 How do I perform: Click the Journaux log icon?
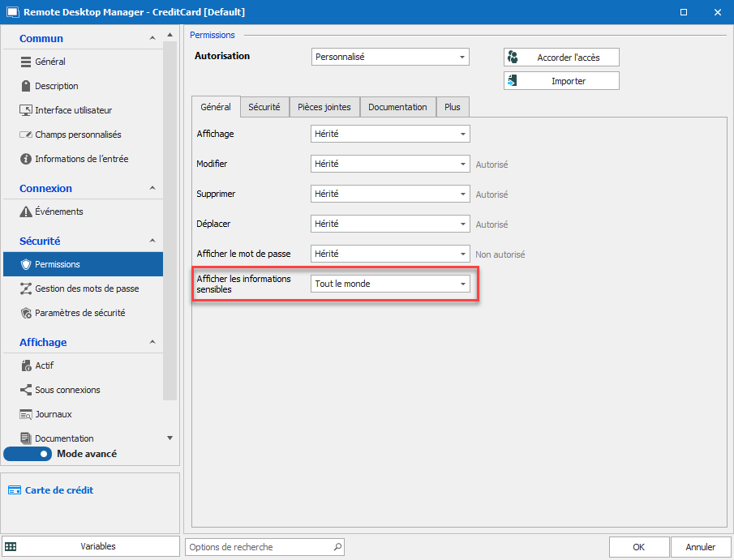[26, 414]
